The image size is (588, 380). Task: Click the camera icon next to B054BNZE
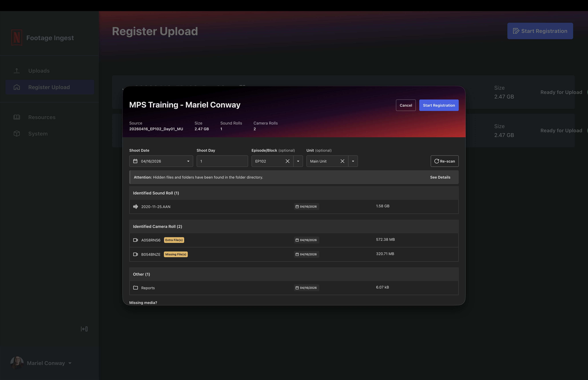click(135, 254)
